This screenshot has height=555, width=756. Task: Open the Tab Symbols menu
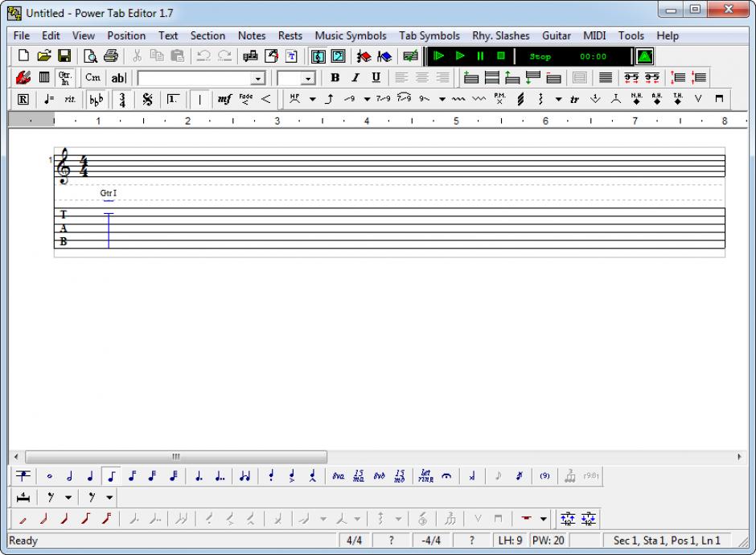(x=429, y=35)
